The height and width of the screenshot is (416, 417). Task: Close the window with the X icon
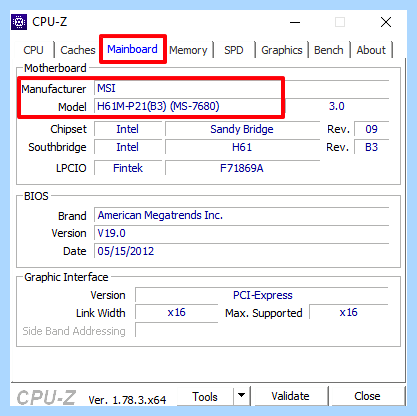click(386, 23)
